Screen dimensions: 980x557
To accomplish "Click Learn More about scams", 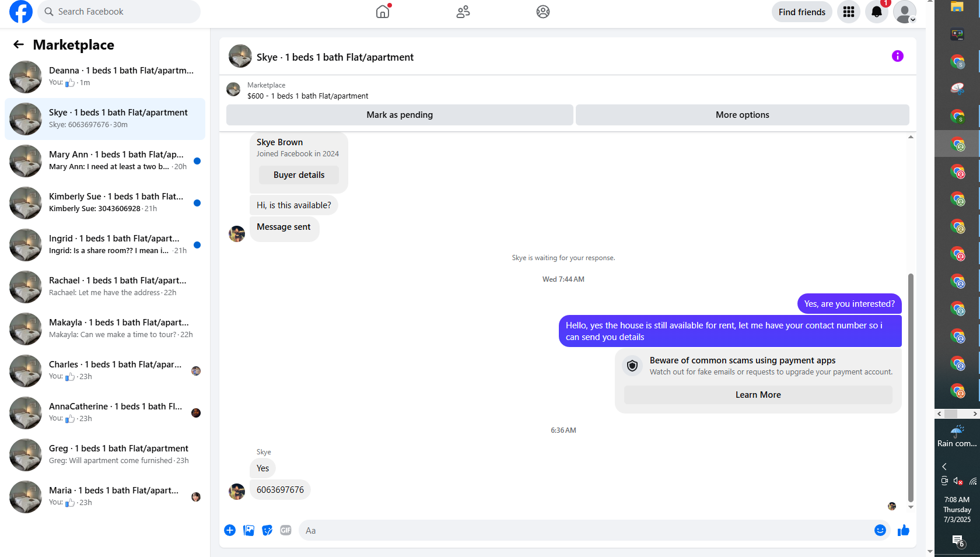I will [x=758, y=395].
